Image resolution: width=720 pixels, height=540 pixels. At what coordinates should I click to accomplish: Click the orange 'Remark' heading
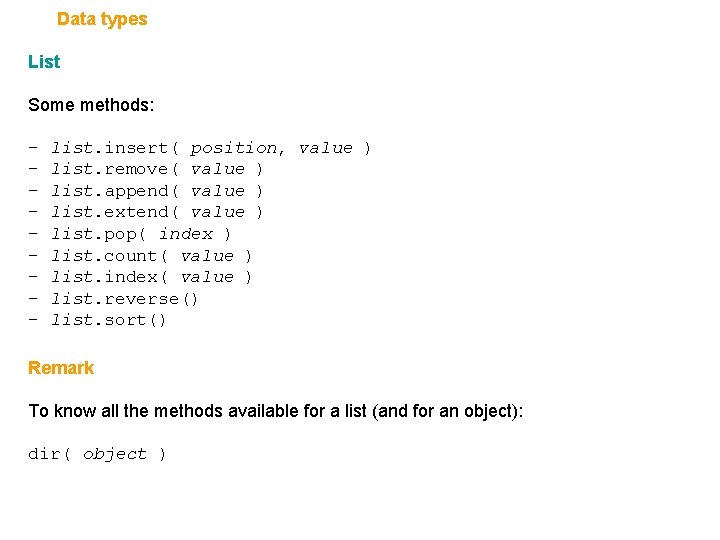(61, 368)
